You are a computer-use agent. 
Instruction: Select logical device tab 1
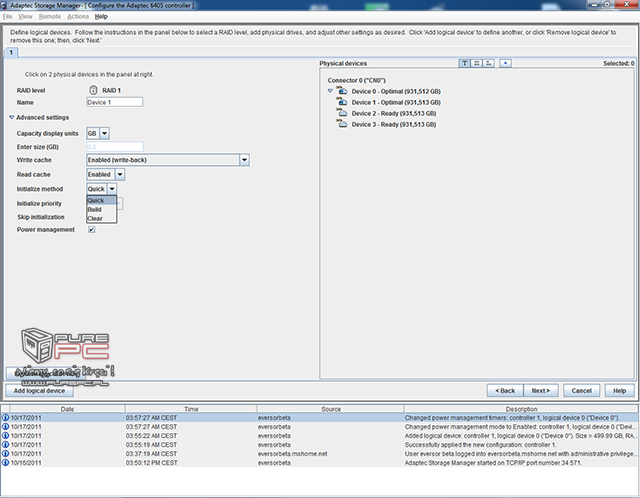(x=11, y=53)
